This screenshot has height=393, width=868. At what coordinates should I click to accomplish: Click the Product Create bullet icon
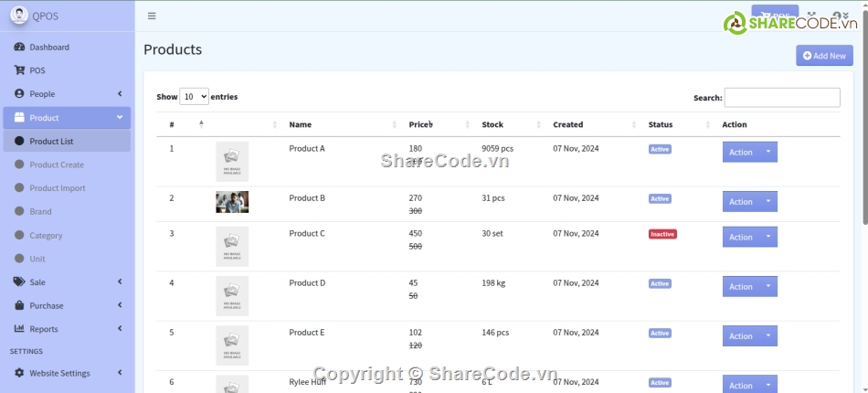(19, 165)
